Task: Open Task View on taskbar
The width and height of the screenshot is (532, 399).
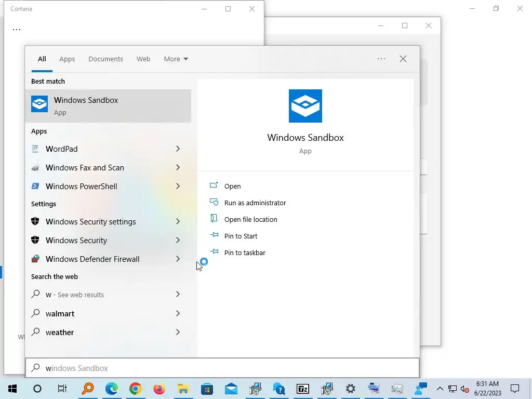Action: (x=62, y=389)
